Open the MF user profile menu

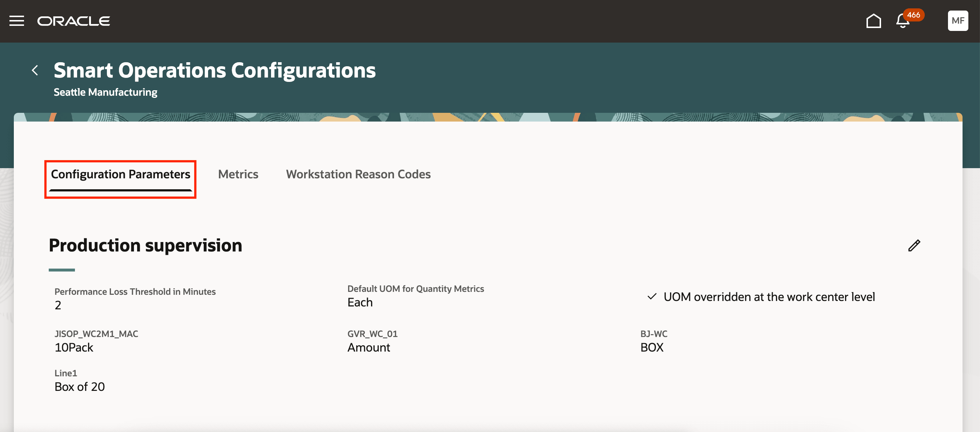[x=957, y=20]
